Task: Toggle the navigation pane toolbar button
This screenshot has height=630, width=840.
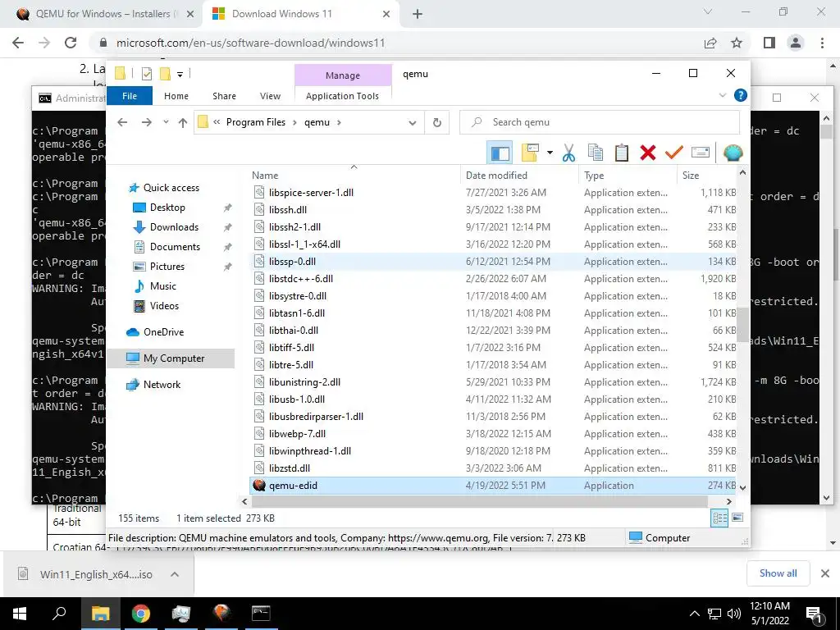Action: point(500,153)
